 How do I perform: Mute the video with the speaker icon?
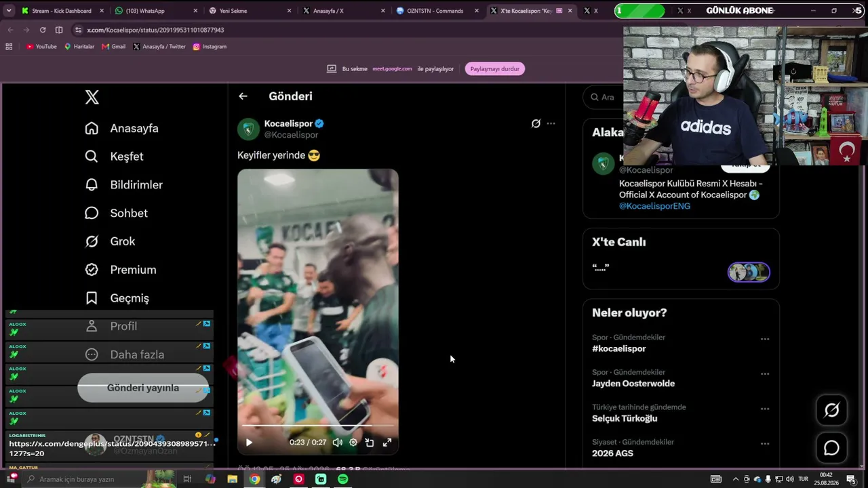pos(337,443)
